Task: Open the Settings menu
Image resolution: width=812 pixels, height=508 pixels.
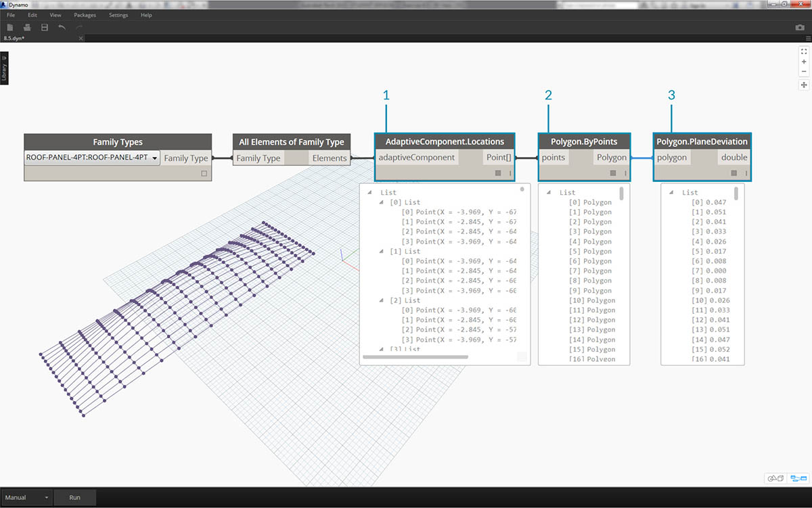Action: [118, 15]
